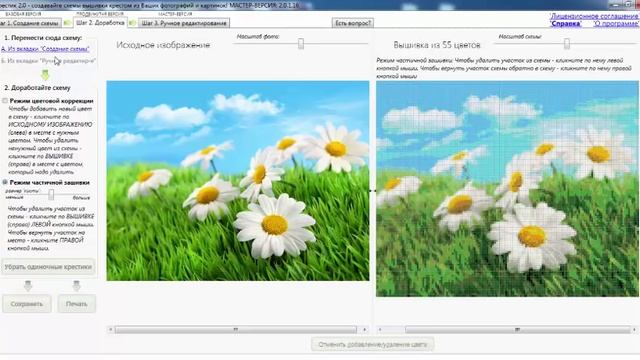The height and width of the screenshot is (360, 640).
Task: Click the source daisy photo preview
Action: coord(238,181)
